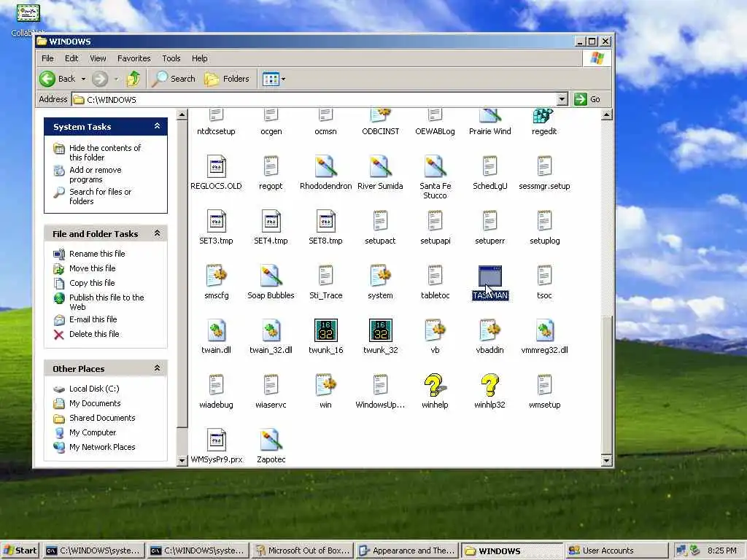Screen dimensions: 747x560
Task: Open the regedit file icon
Action: point(543,117)
